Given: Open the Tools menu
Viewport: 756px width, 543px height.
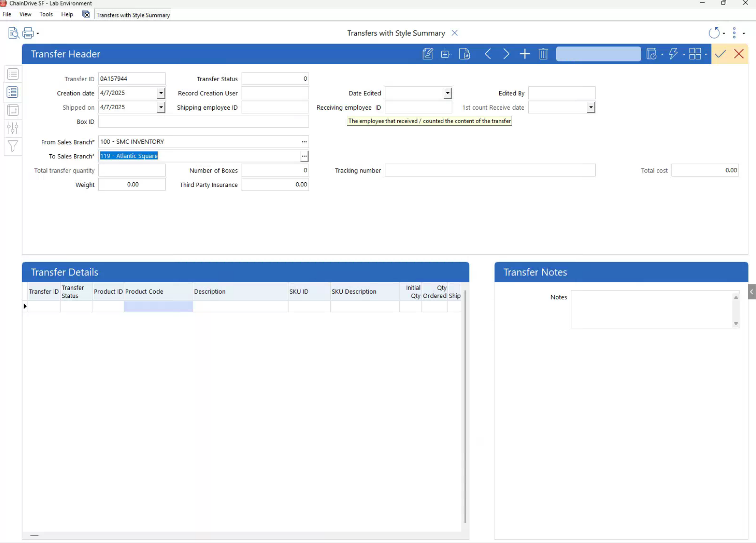Looking at the screenshot, I should [x=46, y=14].
